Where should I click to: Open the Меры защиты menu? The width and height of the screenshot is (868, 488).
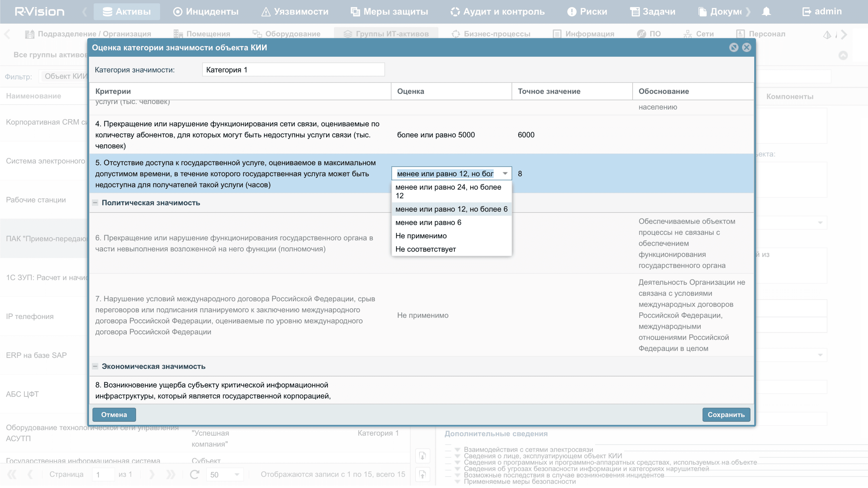pos(389,12)
